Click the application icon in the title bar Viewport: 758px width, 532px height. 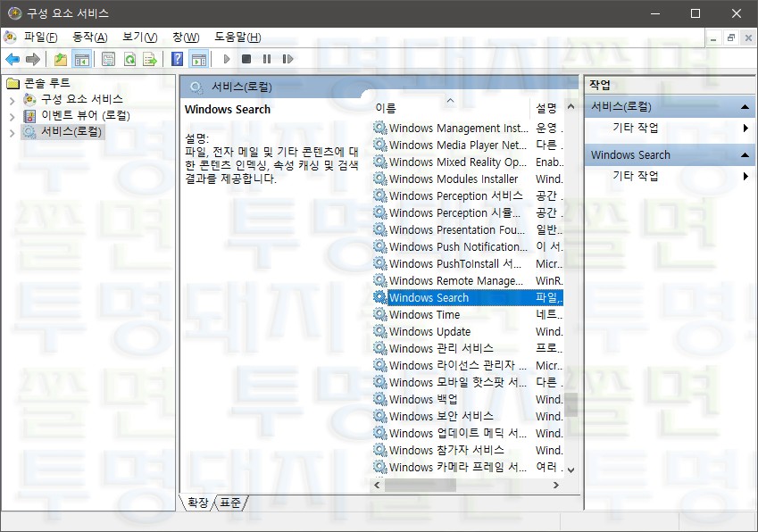(x=14, y=13)
